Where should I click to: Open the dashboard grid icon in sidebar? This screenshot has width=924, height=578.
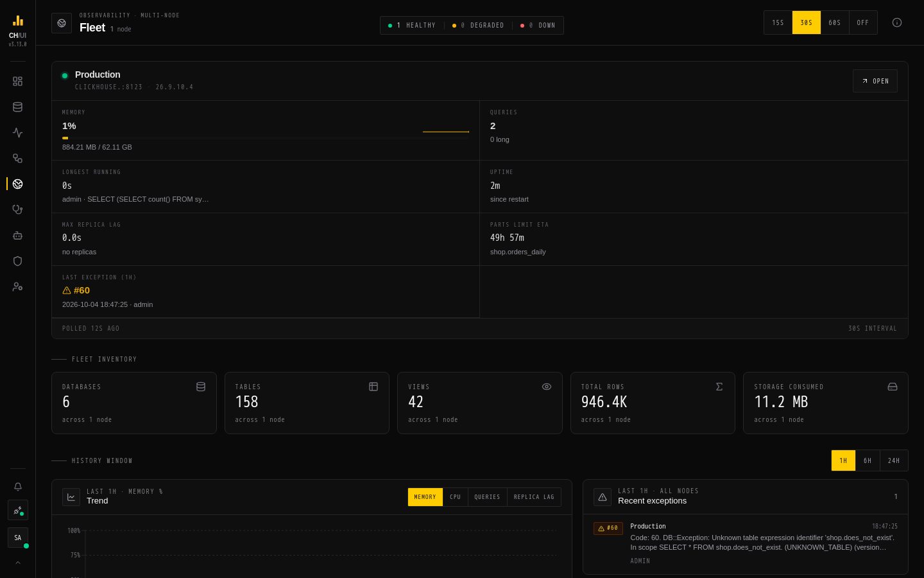click(x=17, y=82)
